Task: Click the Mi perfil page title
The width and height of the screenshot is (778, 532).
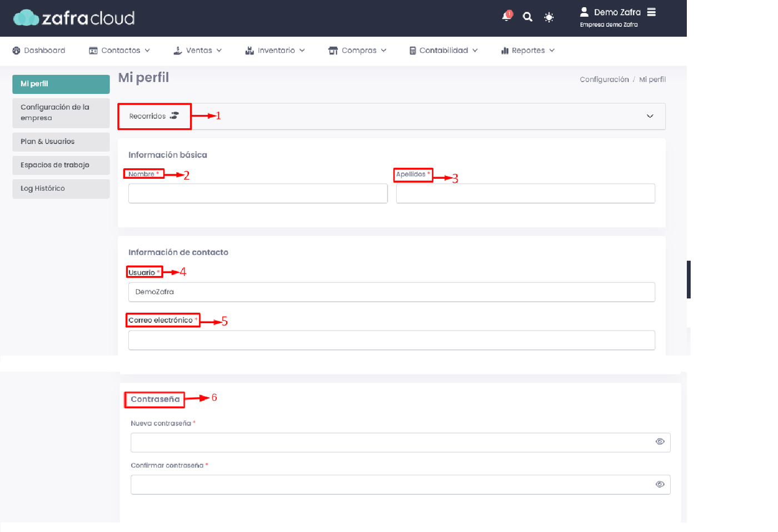Action: pyautogui.click(x=143, y=78)
